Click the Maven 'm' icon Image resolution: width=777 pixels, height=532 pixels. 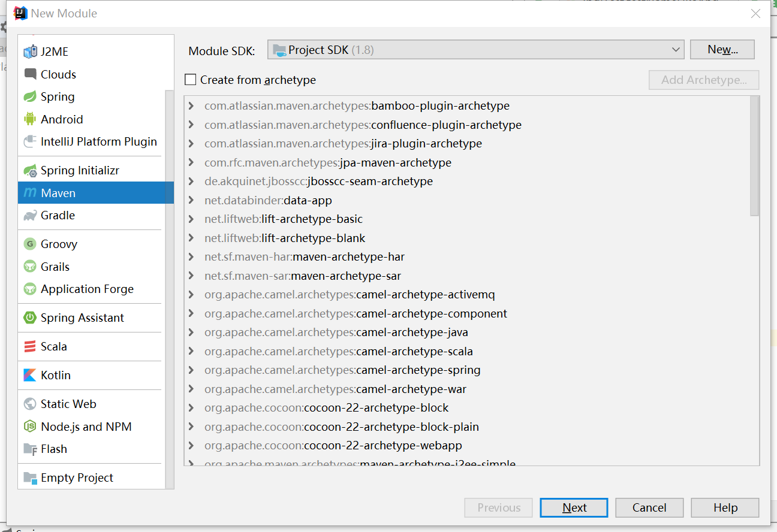(x=30, y=193)
